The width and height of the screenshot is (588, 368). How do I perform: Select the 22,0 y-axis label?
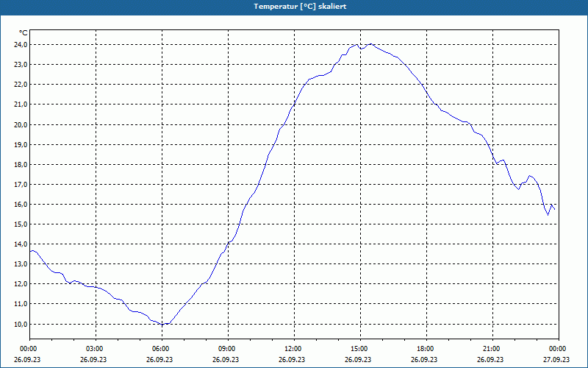click(21, 85)
